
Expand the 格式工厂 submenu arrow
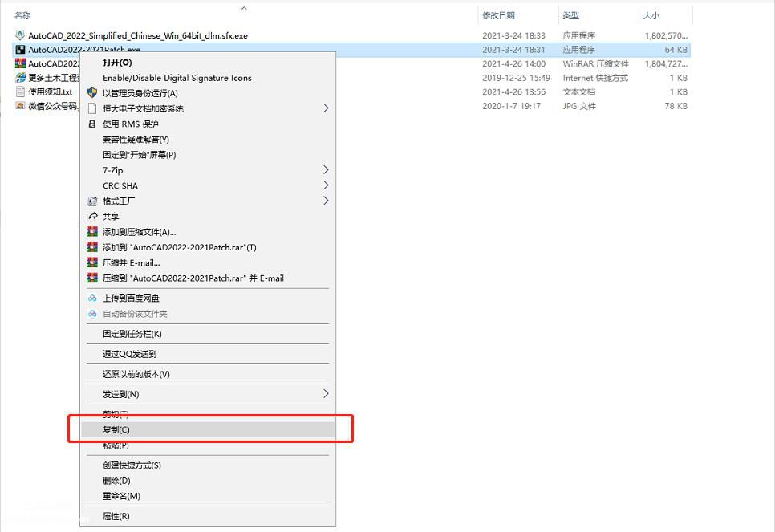[x=326, y=201]
